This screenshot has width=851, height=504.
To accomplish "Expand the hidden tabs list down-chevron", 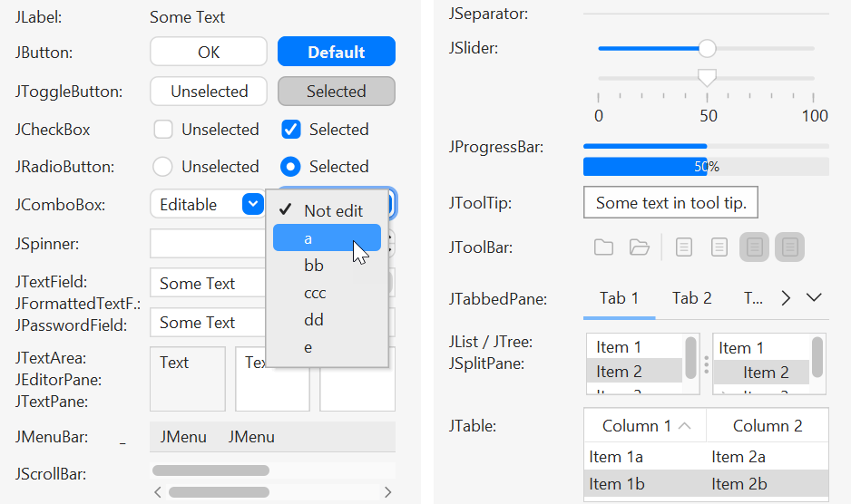I will (814, 297).
